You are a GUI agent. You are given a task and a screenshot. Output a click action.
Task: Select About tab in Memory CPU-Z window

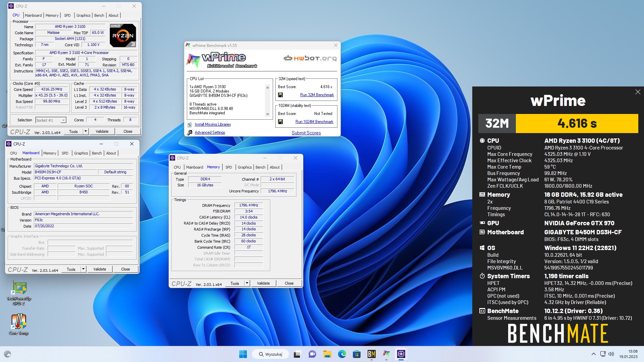(x=275, y=167)
